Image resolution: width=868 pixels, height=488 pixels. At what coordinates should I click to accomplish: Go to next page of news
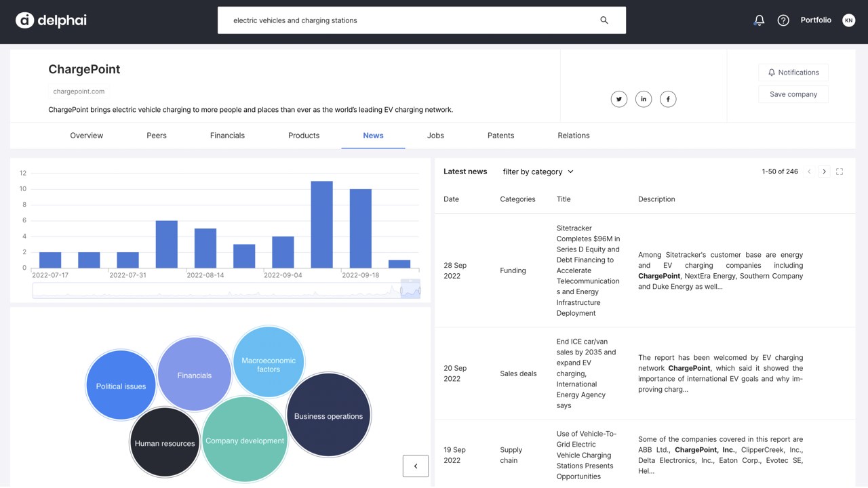[x=824, y=171]
